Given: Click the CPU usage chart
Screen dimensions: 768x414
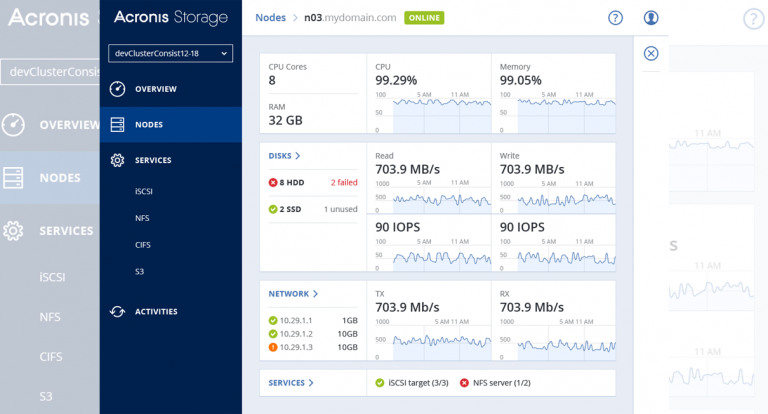Looking at the screenshot, I should pos(433,112).
